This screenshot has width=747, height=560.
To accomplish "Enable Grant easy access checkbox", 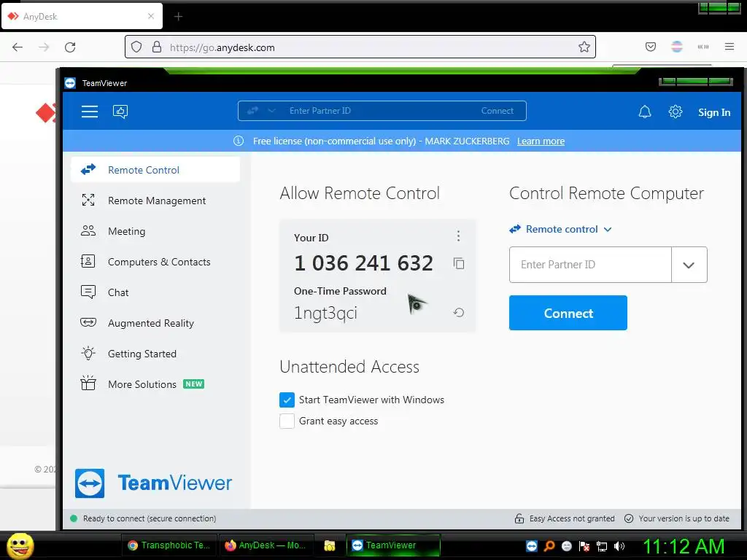I will click(x=287, y=421).
